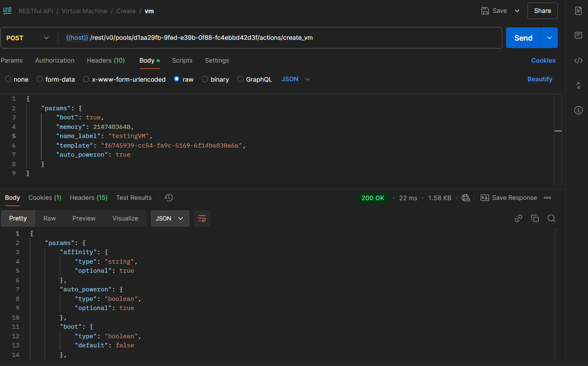The height and width of the screenshot is (366, 588).
Task: Select the Raw response view
Action: coord(50,218)
